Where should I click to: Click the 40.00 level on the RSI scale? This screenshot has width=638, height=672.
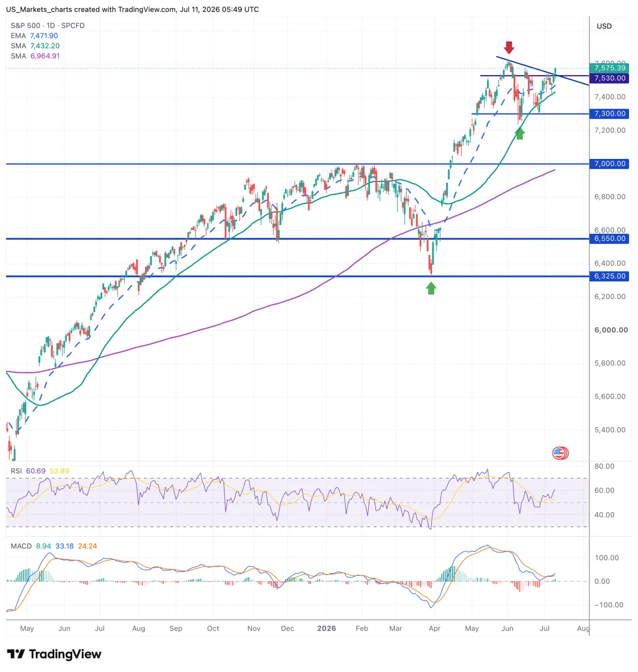tap(604, 515)
